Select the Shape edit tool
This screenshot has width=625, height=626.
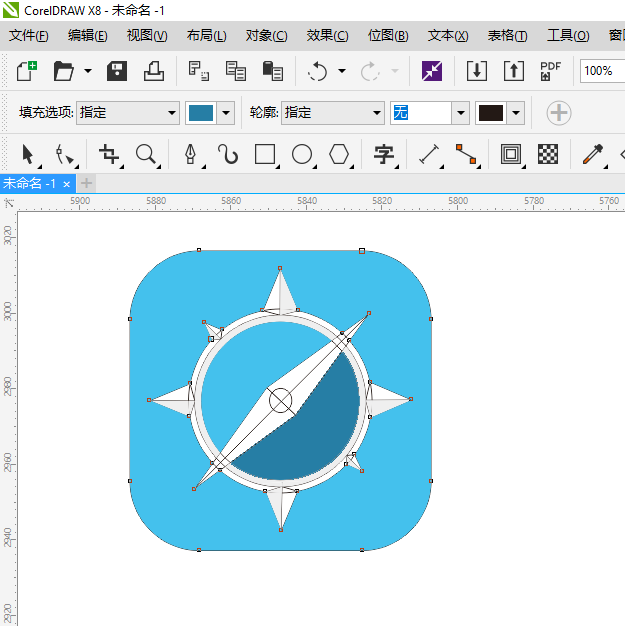click(x=65, y=155)
